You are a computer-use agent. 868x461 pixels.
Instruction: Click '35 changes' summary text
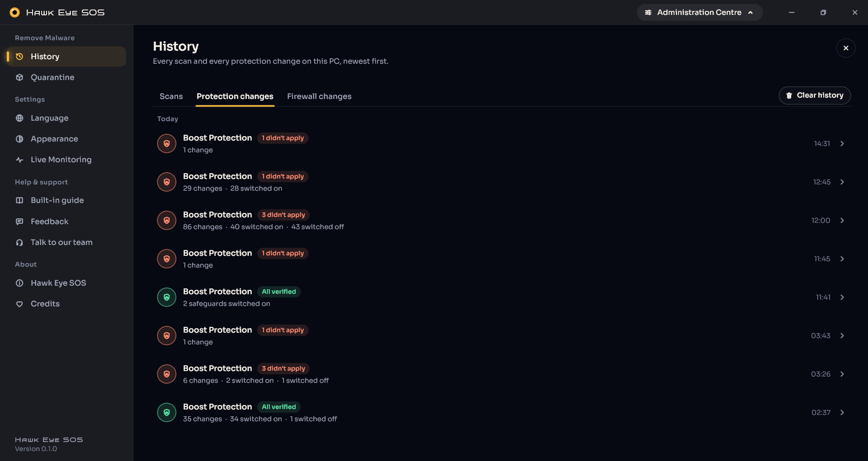pos(203,419)
